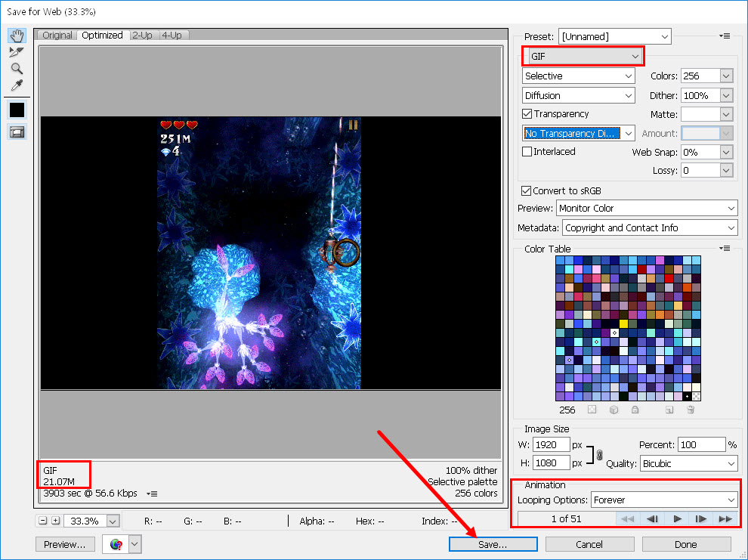Screen dimensions: 748x560
Task: Go to last animation frame
Action: [725, 519]
